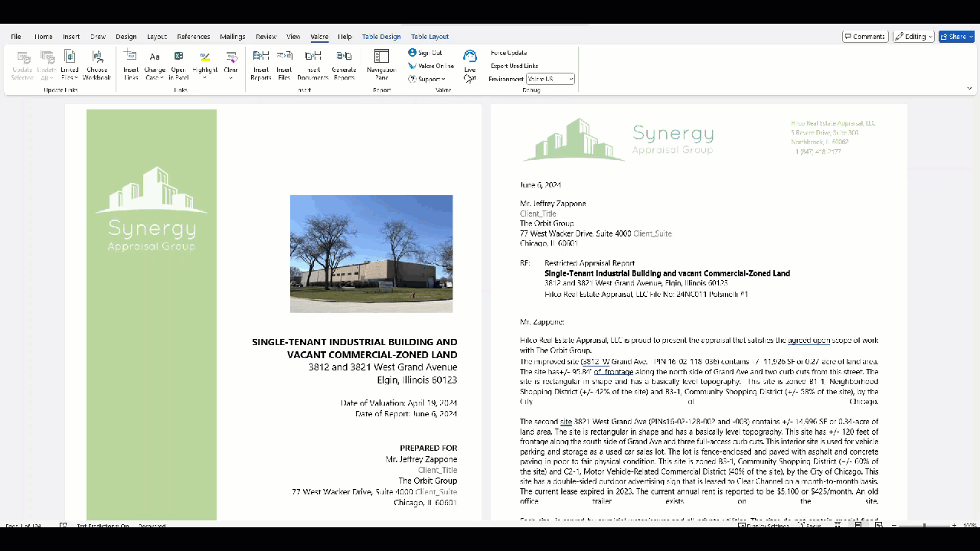
Task: Expand the Support menu
Action: click(426, 79)
